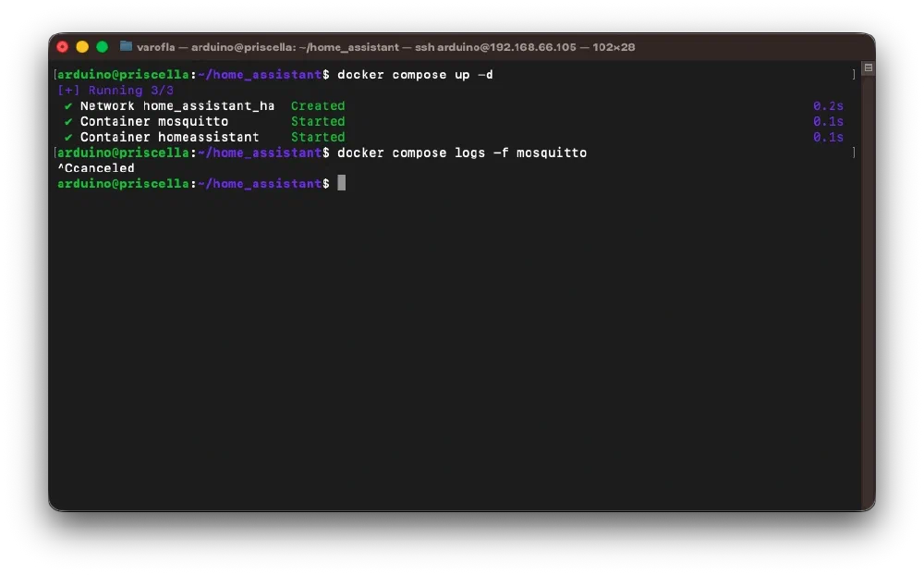Click the terminal cursor block at prompt

(x=341, y=183)
